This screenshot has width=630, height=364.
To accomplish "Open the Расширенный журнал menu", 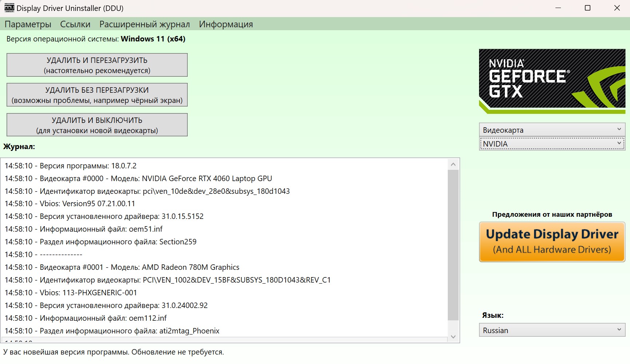I will [144, 24].
